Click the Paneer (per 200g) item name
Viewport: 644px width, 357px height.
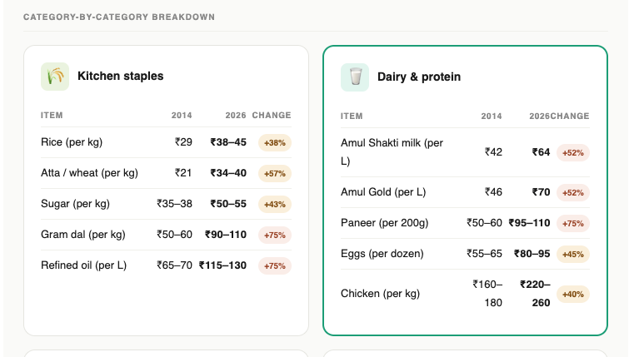point(384,223)
